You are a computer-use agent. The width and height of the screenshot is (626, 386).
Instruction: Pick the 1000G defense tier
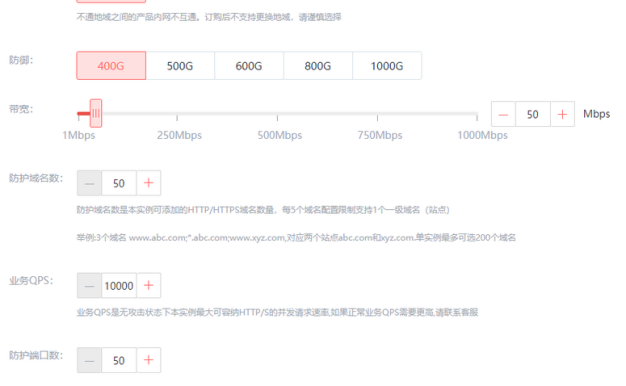(x=387, y=65)
